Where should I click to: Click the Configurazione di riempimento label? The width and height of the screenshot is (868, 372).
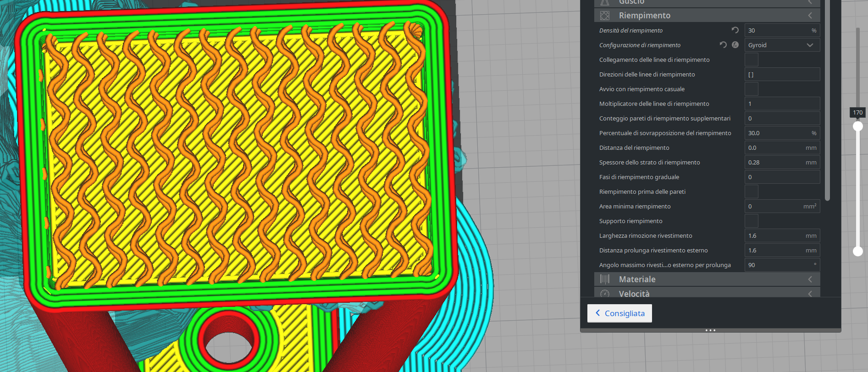pyautogui.click(x=640, y=45)
